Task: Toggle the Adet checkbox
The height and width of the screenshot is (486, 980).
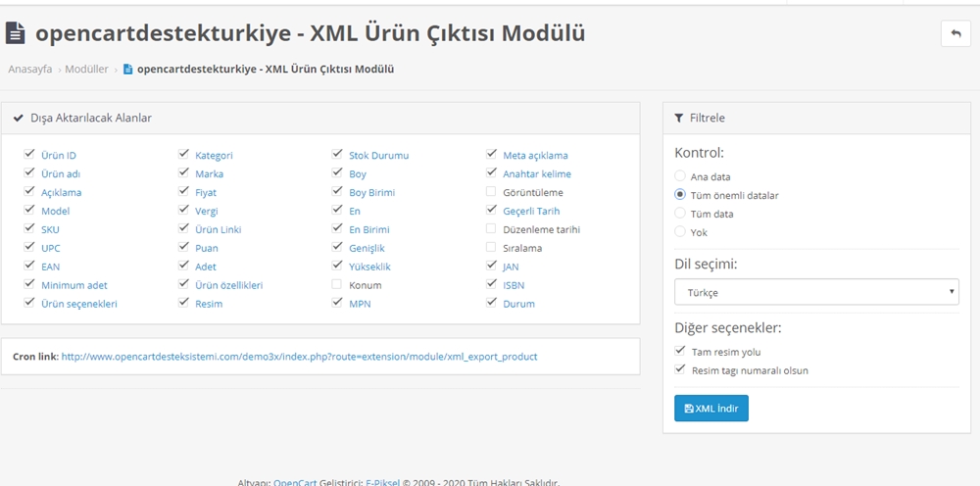Action: pos(183,265)
